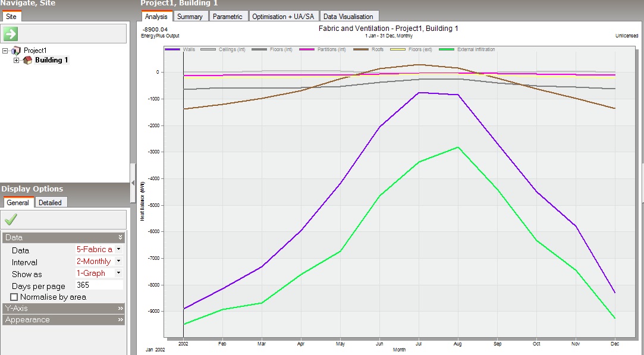Click the Project1 tree icon

16,51
